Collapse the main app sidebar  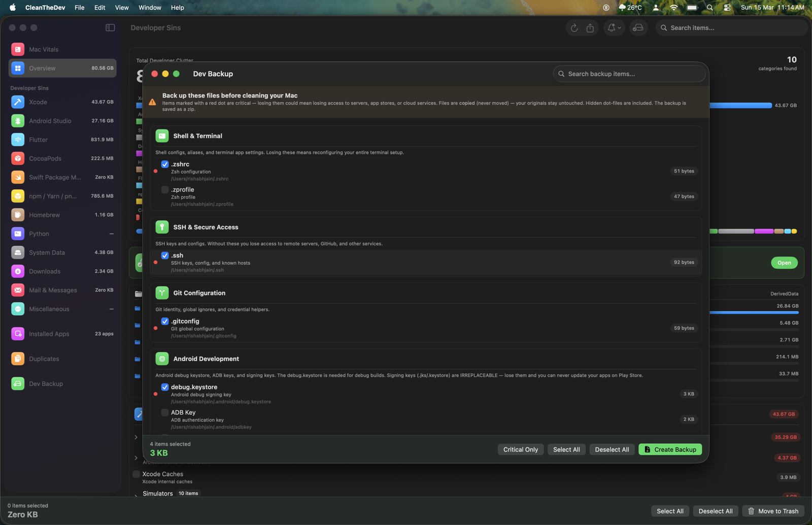point(110,27)
